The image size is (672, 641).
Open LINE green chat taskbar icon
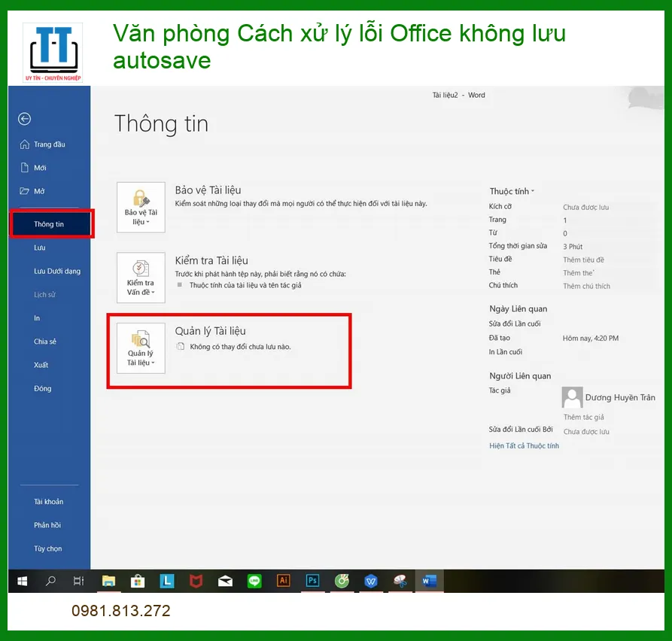coord(254,581)
